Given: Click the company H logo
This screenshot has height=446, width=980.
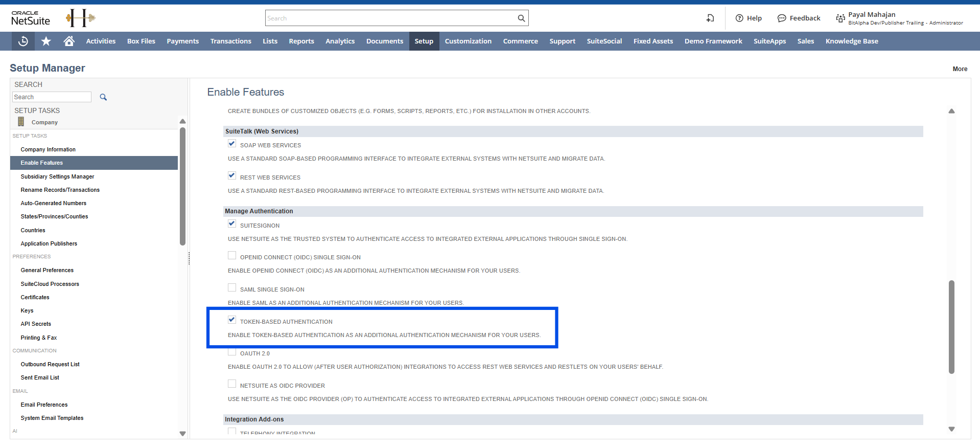Looking at the screenshot, I should pyautogui.click(x=81, y=18).
